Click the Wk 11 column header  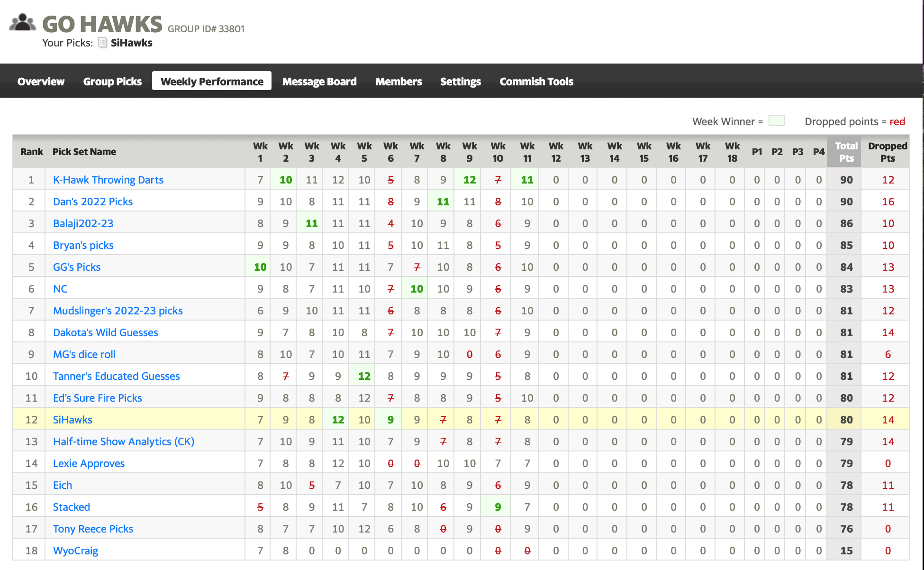[527, 152]
